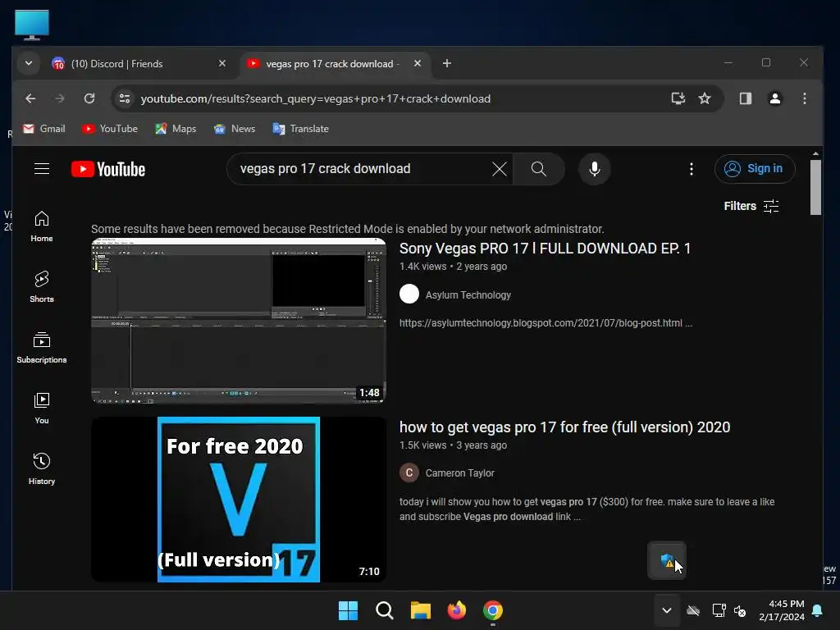This screenshot has width=840, height=630.
Task: Close the vegas pro 17 crack download tab
Action: [x=418, y=64]
